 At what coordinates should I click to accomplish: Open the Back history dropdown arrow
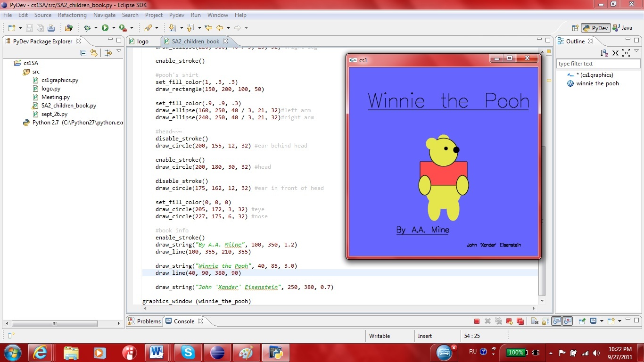tap(228, 28)
